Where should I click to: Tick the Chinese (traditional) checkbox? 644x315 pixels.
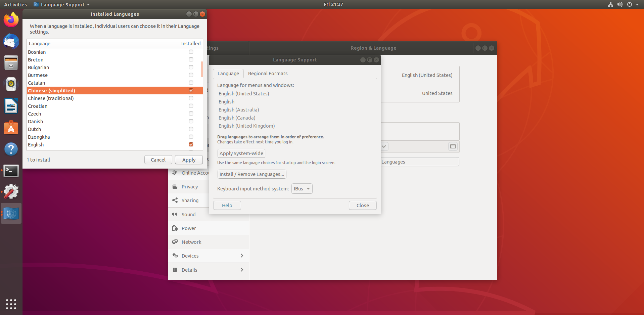click(x=191, y=98)
